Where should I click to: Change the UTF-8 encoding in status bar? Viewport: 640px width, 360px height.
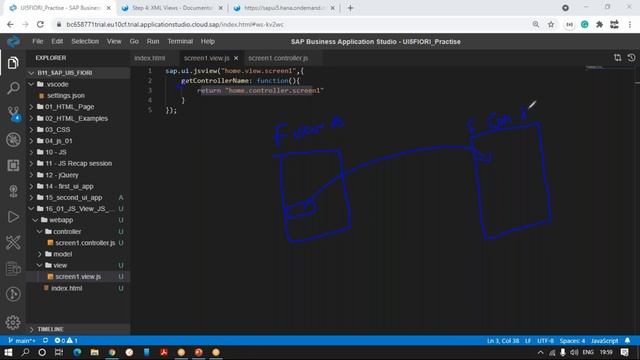pos(545,340)
